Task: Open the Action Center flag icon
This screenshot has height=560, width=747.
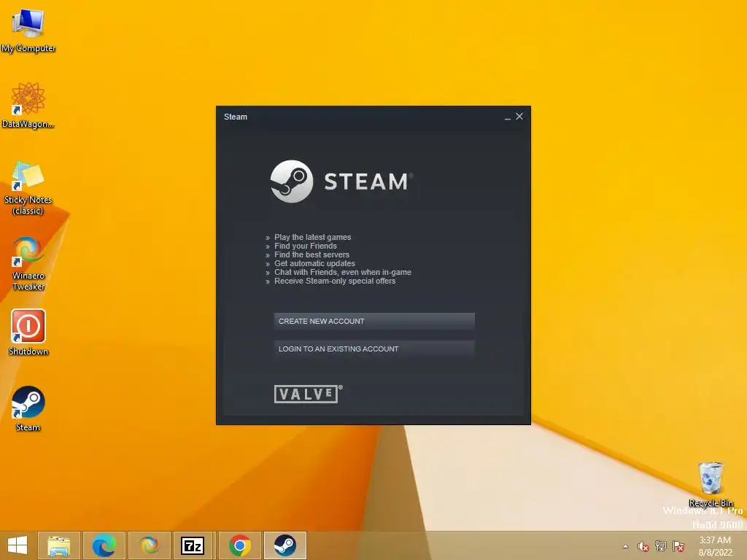Action: coord(678,546)
